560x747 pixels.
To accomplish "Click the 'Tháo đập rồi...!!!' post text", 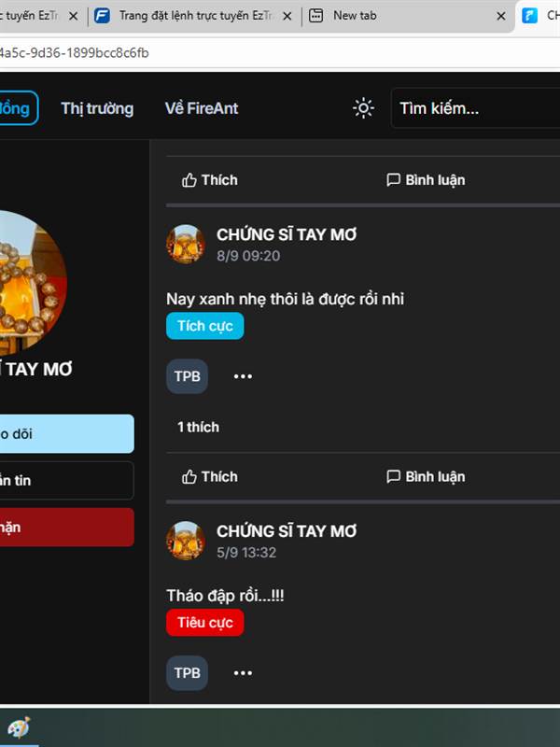I will tap(225, 596).
